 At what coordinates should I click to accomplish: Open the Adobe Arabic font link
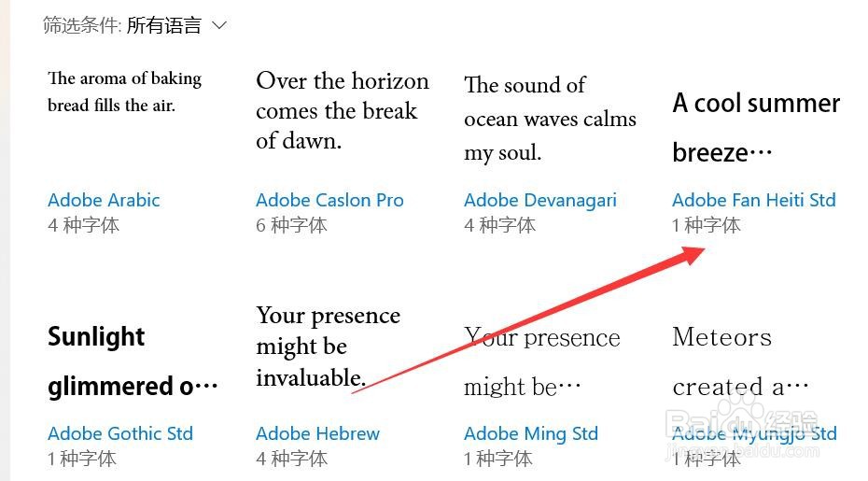click(105, 200)
